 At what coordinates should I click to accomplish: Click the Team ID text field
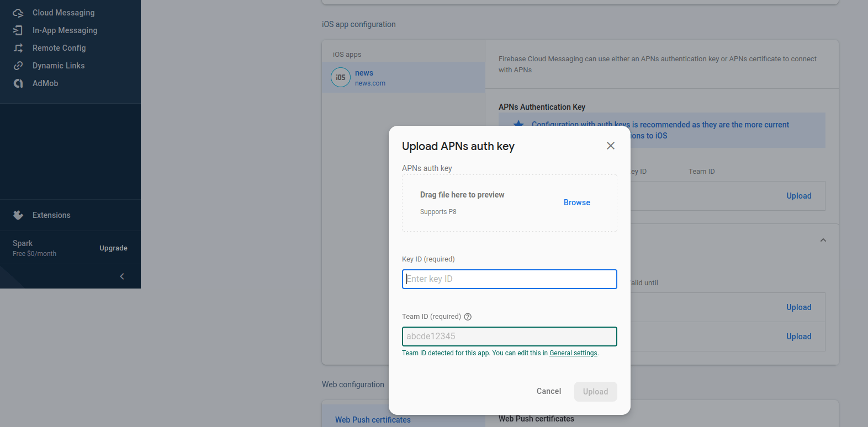click(509, 337)
